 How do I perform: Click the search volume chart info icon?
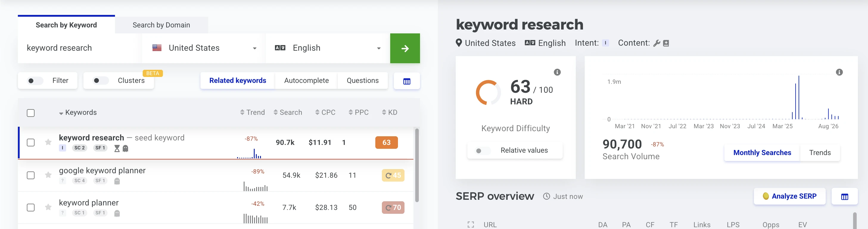click(x=839, y=72)
